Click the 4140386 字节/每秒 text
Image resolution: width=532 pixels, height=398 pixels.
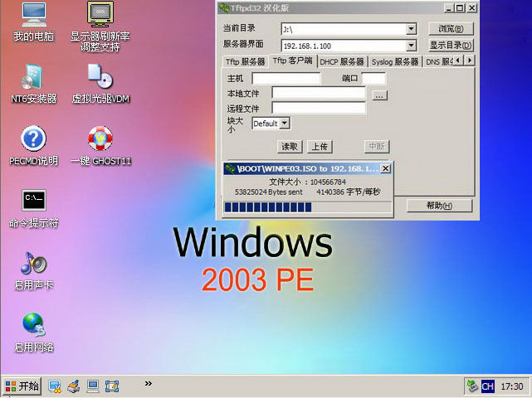(349, 192)
